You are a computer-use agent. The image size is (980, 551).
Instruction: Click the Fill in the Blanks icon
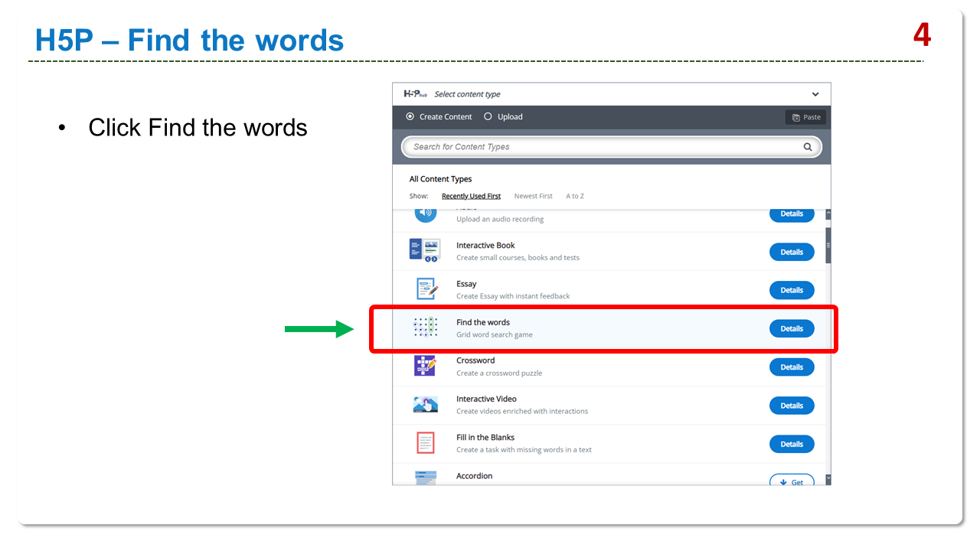pos(425,443)
